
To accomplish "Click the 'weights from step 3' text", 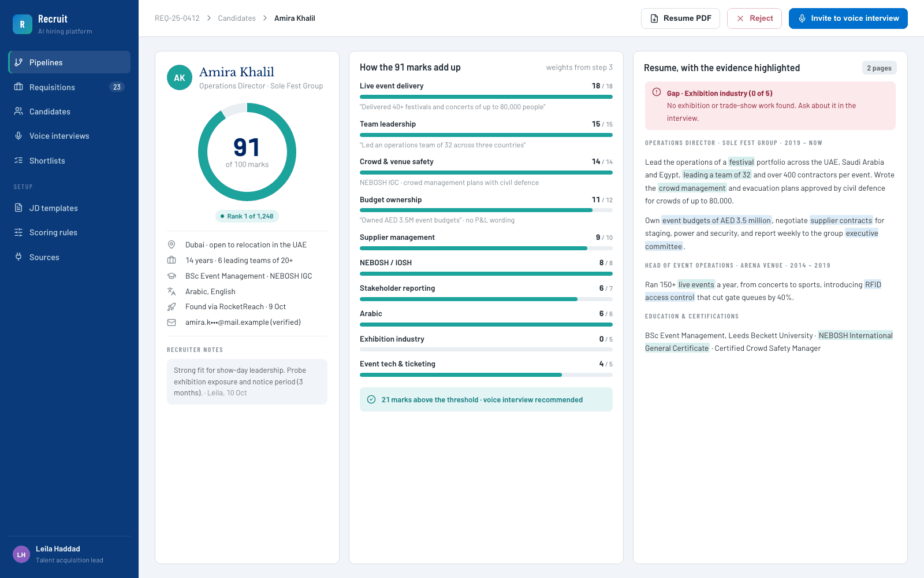I will coord(579,68).
